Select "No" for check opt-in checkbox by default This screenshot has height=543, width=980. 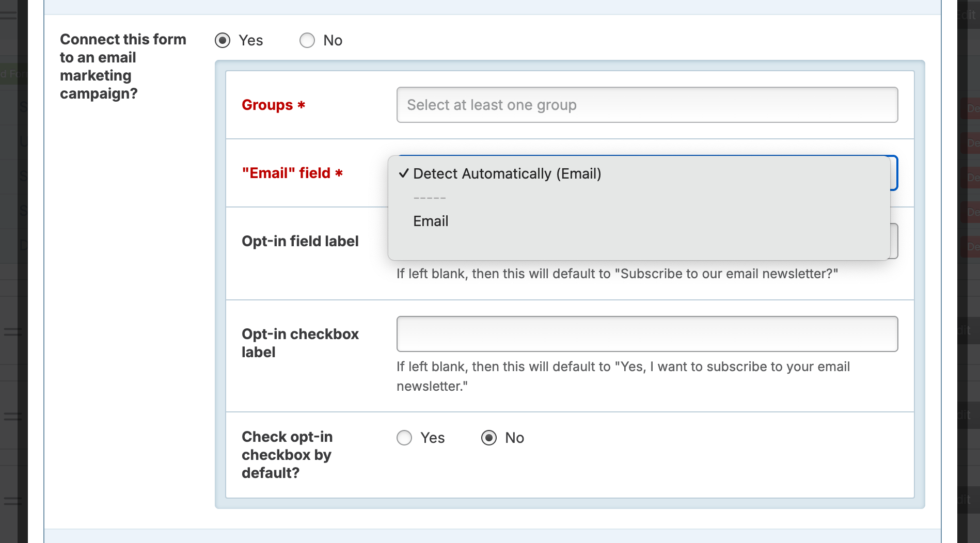[488, 438]
